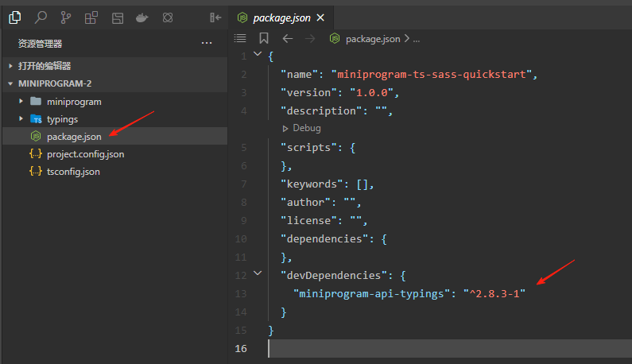Place cursor on empty line 16
632x364 pixels.
[449, 349]
